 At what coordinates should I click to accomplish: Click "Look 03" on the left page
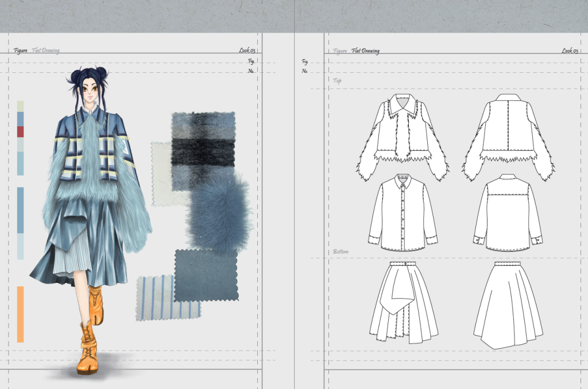tap(247, 50)
